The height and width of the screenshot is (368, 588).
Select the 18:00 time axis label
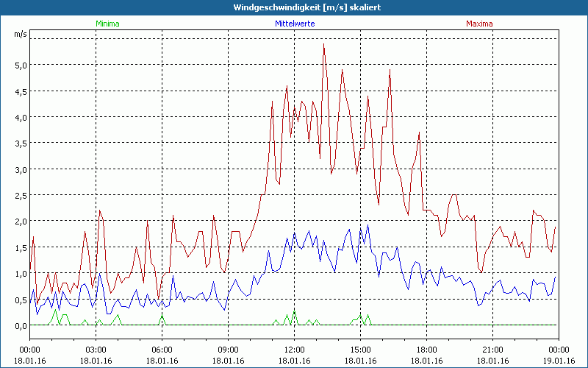[426, 350]
